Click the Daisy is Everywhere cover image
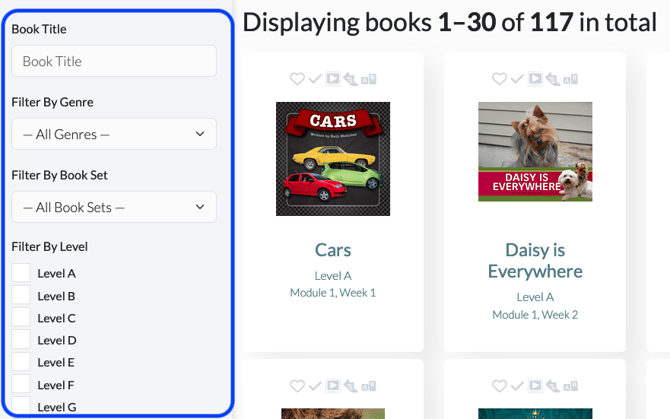This screenshot has height=419, width=670. click(535, 151)
